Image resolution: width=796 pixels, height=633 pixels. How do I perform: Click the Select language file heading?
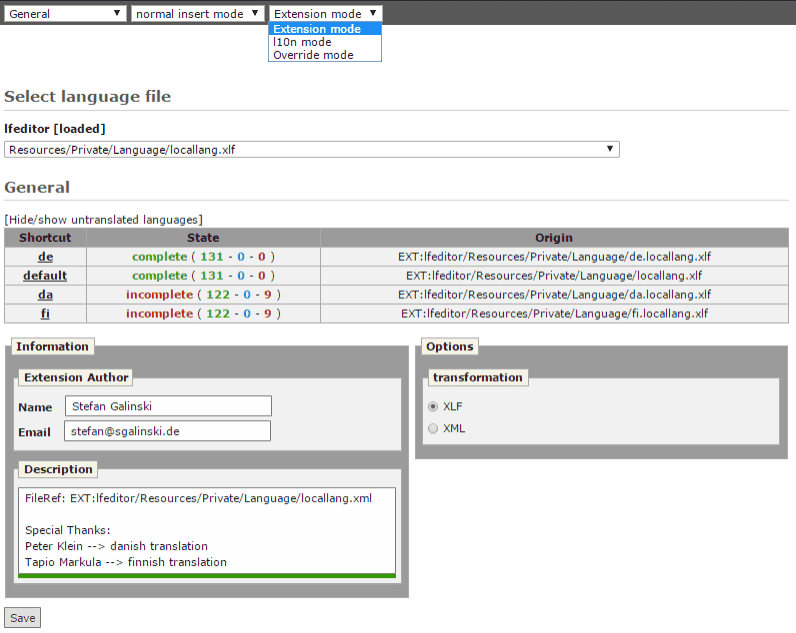click(x=87, y=96)
